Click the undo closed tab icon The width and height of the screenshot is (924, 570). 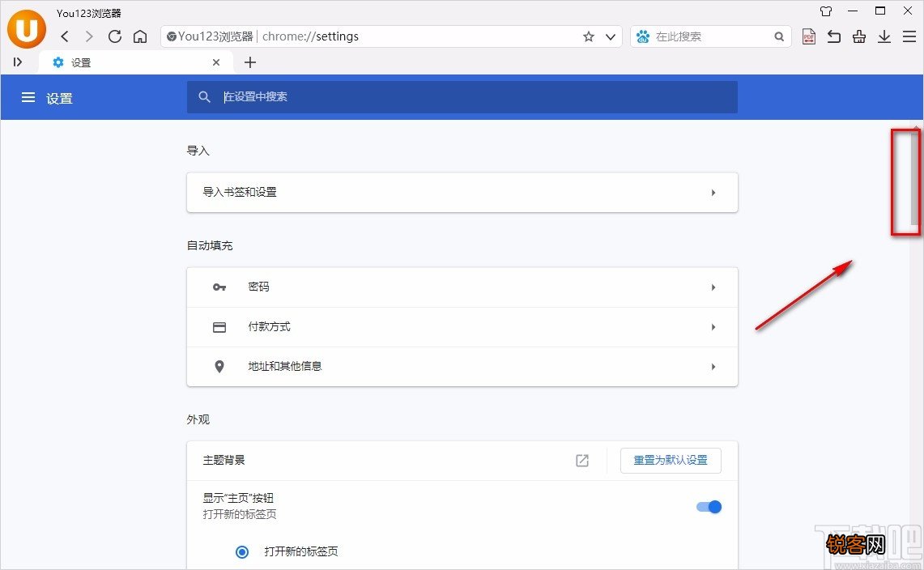pyautogui.click(x=834, y=36)
